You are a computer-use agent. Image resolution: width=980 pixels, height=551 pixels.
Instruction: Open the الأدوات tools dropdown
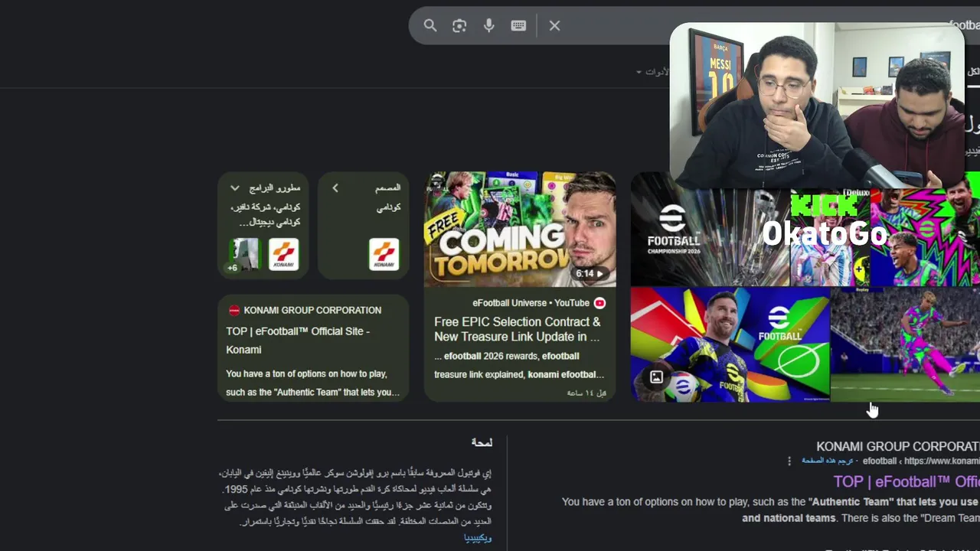click(x=652, y=72)
